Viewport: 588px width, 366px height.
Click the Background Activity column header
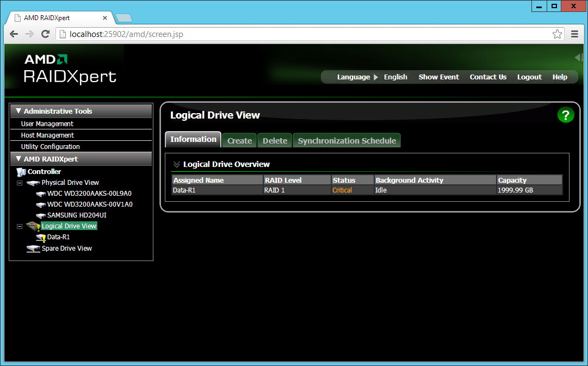(435, 181)
